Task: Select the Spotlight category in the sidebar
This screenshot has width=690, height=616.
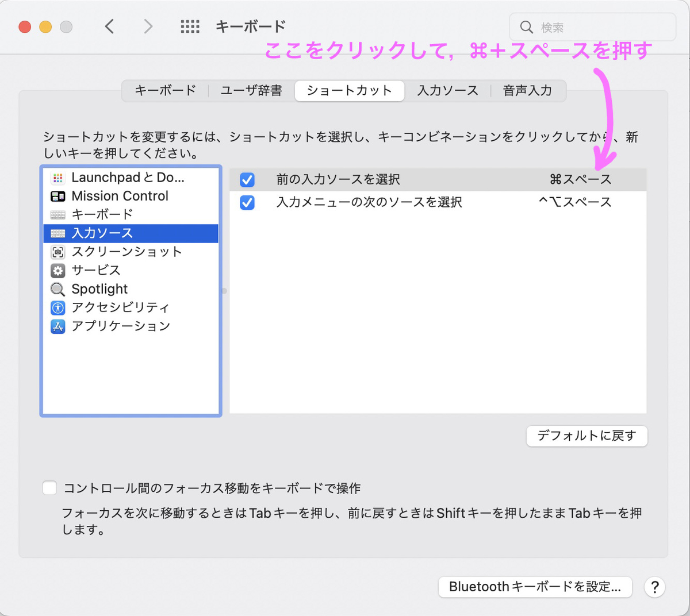Action: coord(58,289)
